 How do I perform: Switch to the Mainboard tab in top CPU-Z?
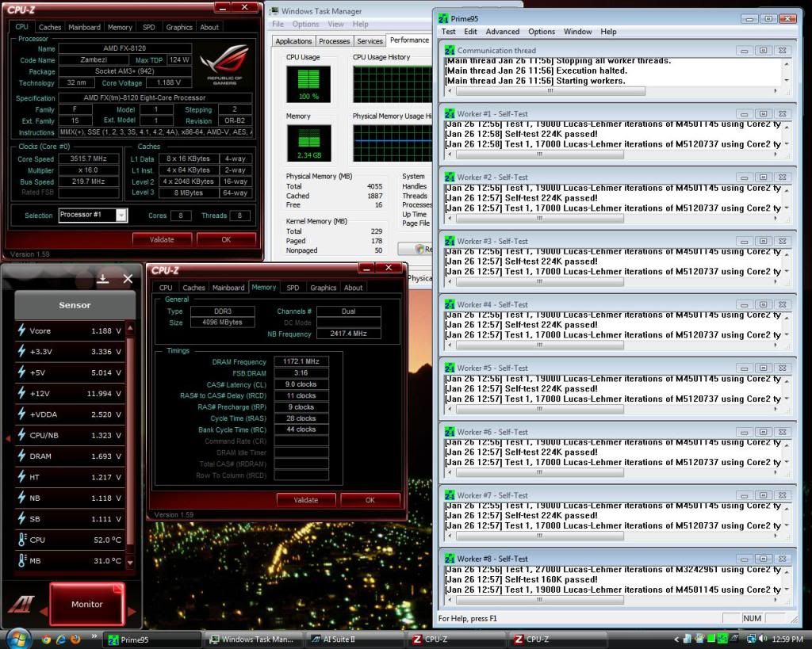point(84,27)
